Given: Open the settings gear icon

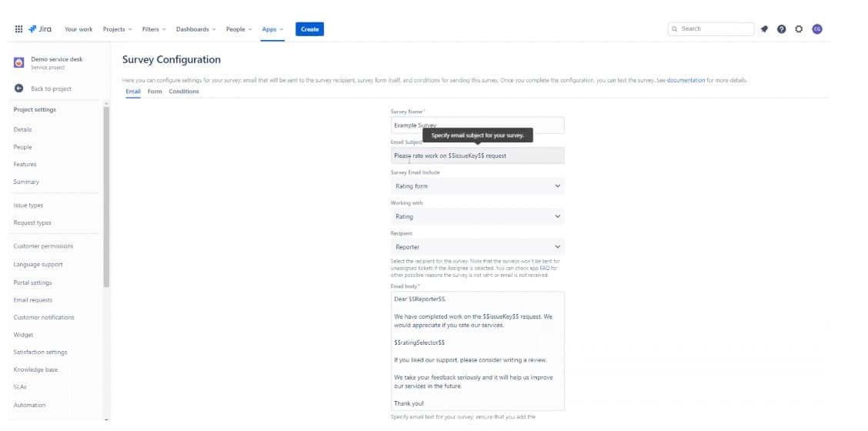Looking at the screenshot, I should coord(799,29).
